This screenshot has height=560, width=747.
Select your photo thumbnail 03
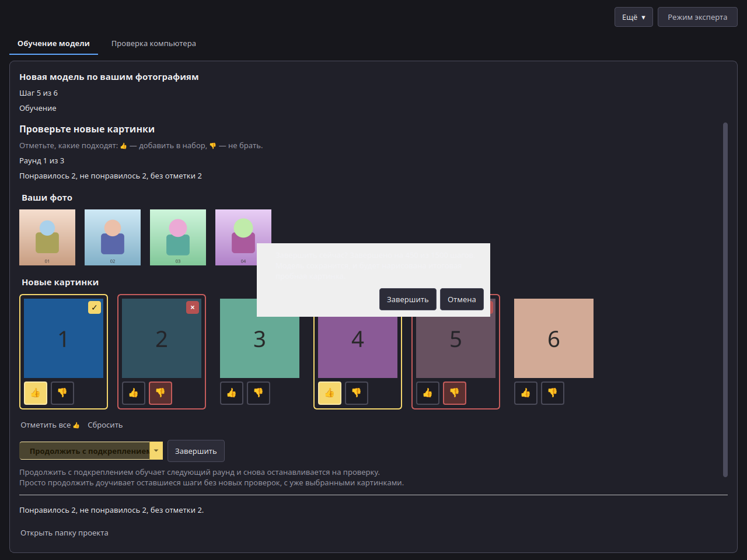point(178,237)
